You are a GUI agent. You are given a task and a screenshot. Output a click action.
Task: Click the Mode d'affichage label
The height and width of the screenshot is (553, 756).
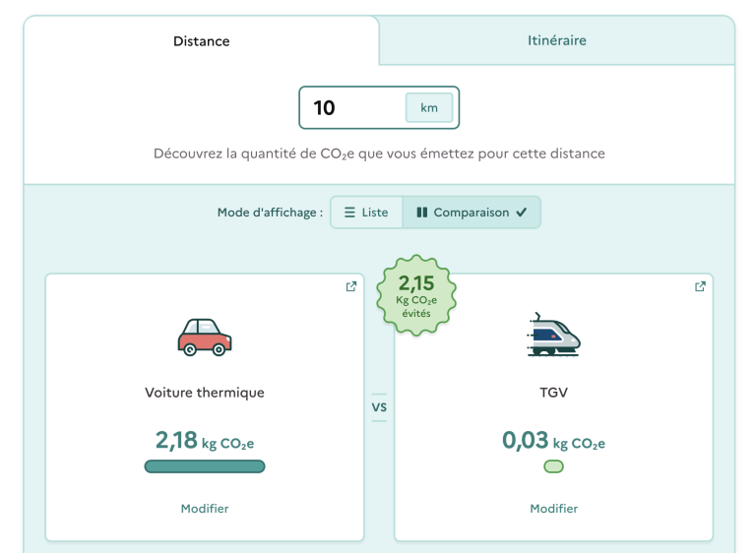pos(270,213)
